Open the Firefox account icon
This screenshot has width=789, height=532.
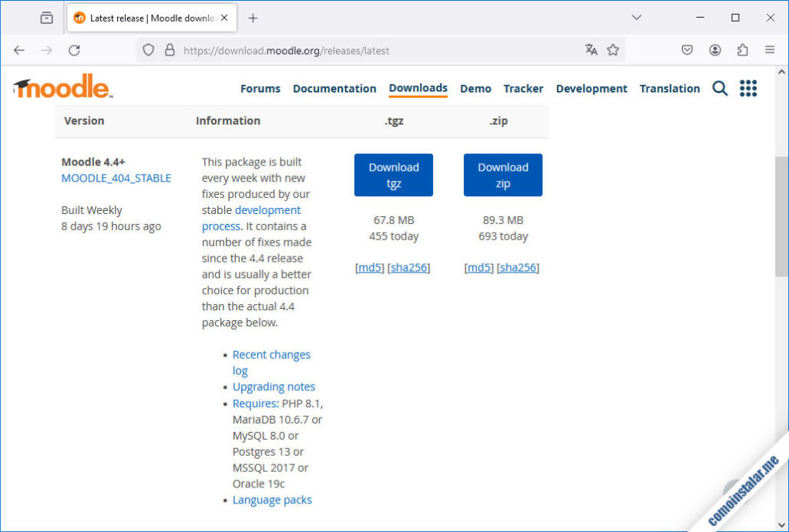point(715,49)
